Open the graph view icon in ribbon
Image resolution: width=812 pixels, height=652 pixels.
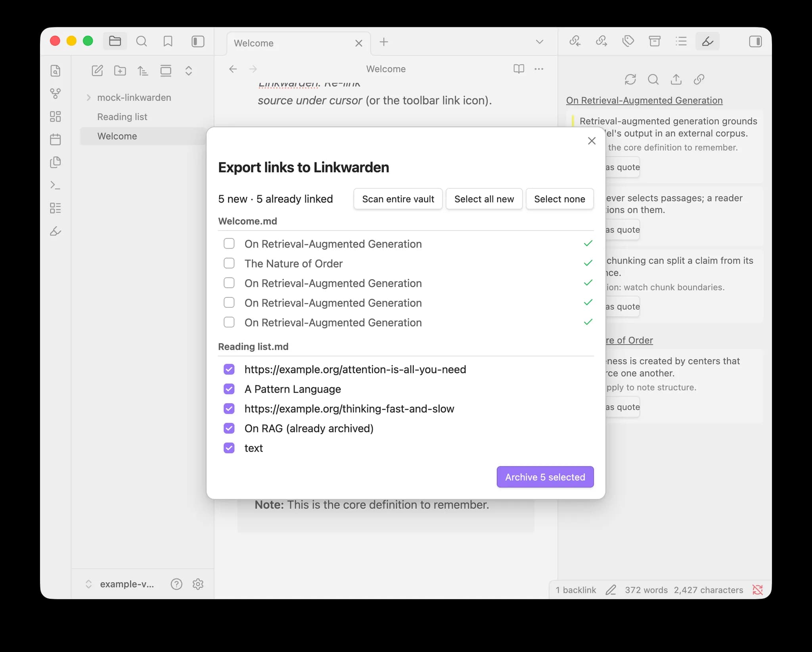(x=56, y=94)
